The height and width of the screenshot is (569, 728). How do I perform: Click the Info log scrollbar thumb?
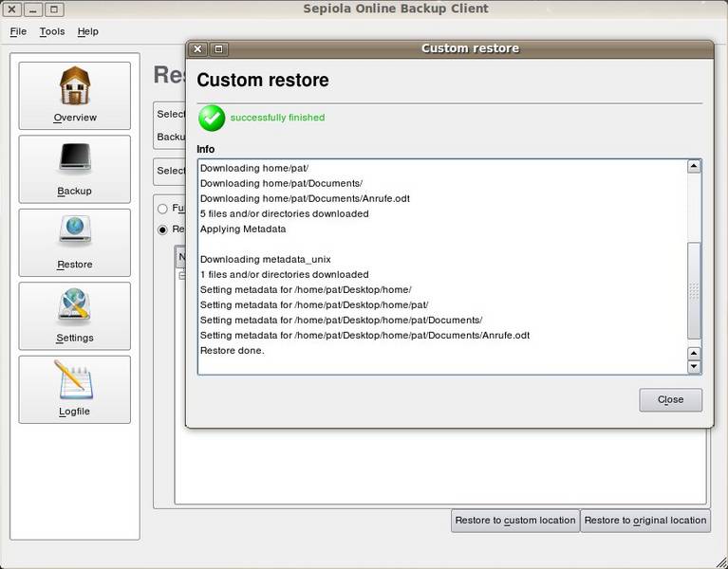[694, 290]
